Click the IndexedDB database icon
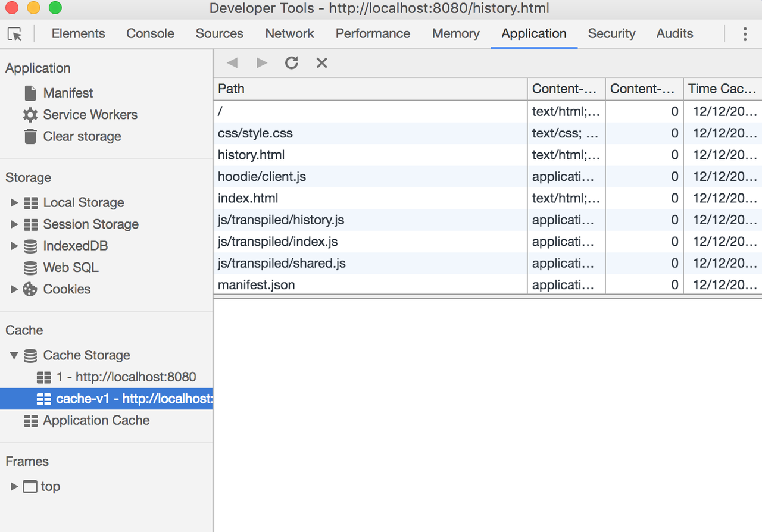 (30, 246)
